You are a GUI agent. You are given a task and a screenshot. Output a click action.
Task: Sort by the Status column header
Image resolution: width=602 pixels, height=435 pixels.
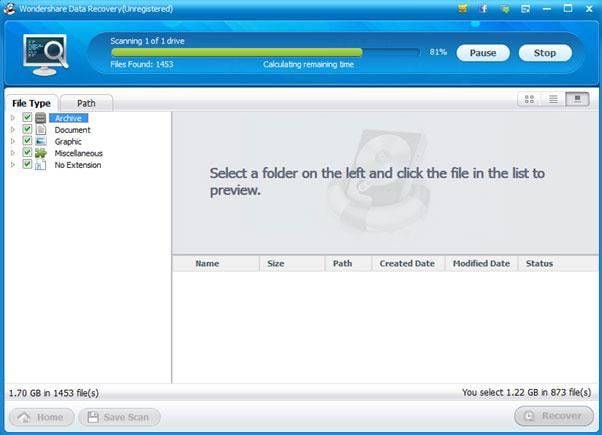click(558, 263)
